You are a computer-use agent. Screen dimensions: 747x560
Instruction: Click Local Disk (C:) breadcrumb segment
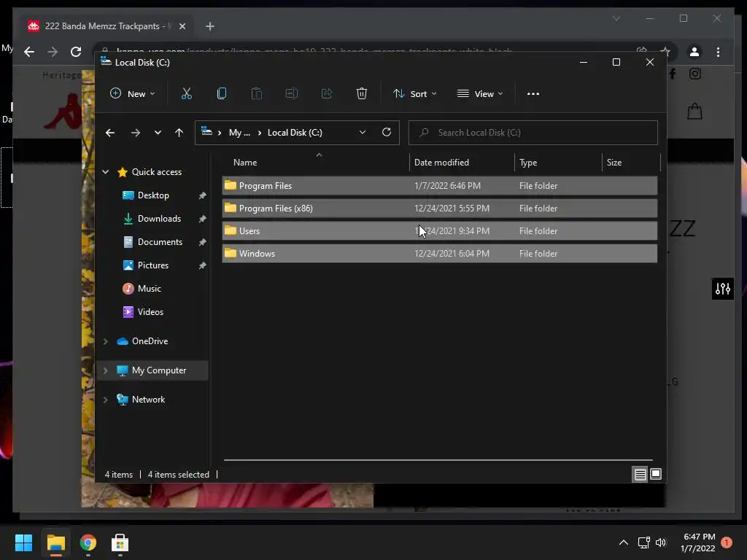pos(295,133)
